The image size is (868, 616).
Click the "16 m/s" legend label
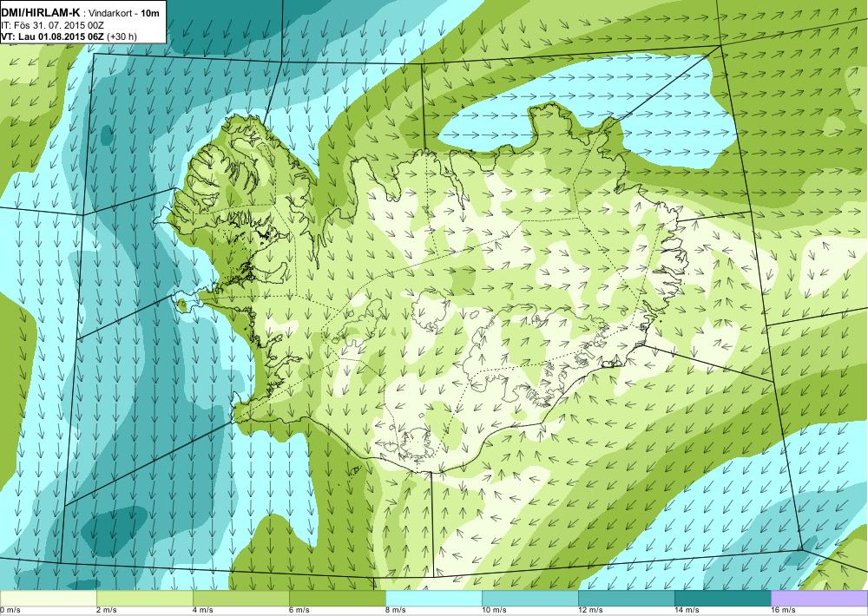click(783, 611)
